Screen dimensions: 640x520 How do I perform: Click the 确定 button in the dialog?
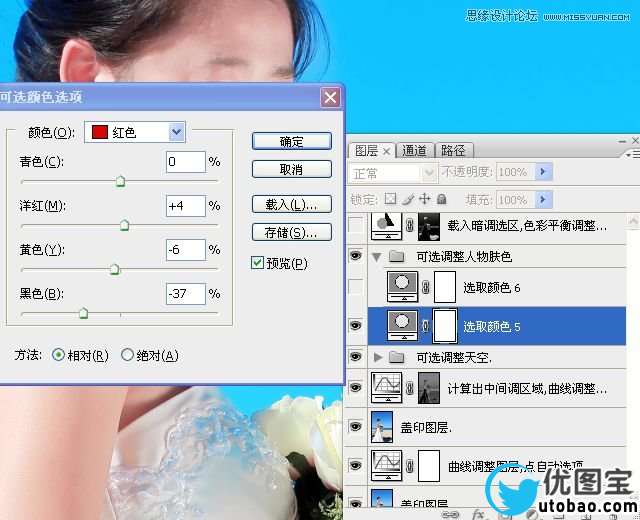pyautogui.click(x=291, y=141)
